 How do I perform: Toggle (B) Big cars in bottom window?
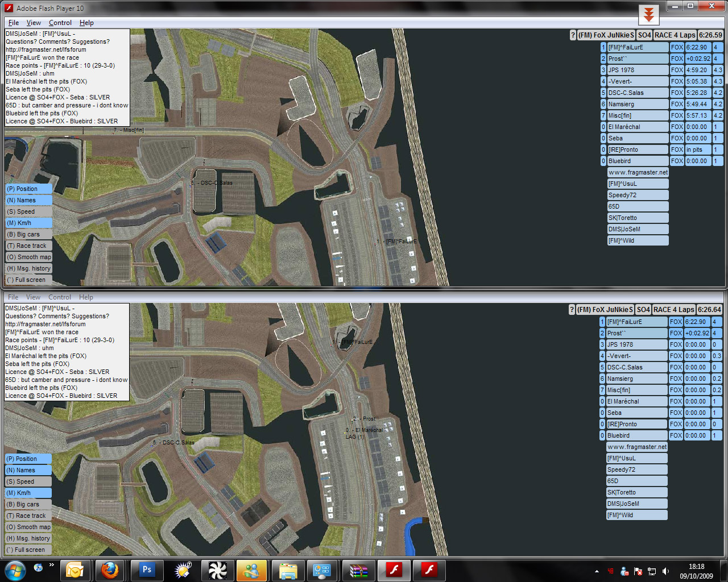[x=28, y=504]
